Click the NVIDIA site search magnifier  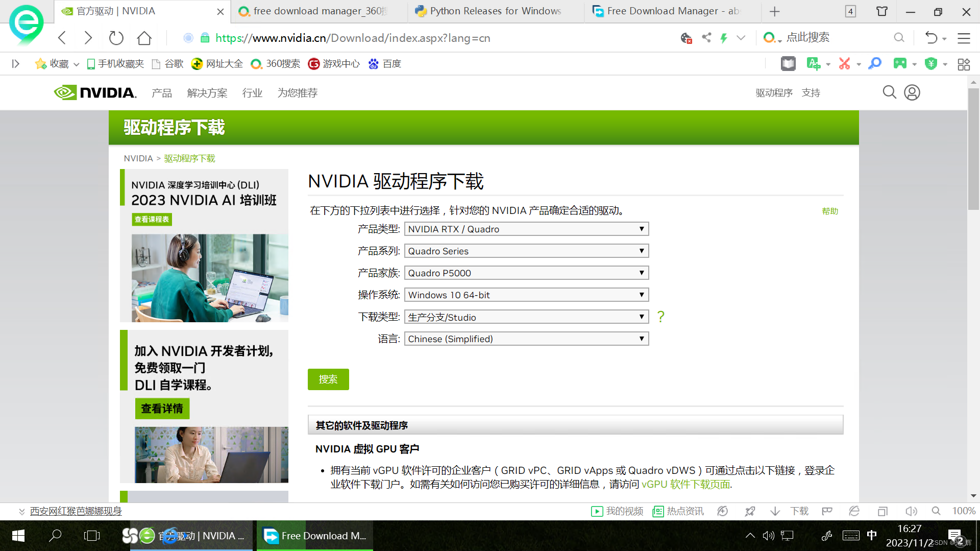889,92
